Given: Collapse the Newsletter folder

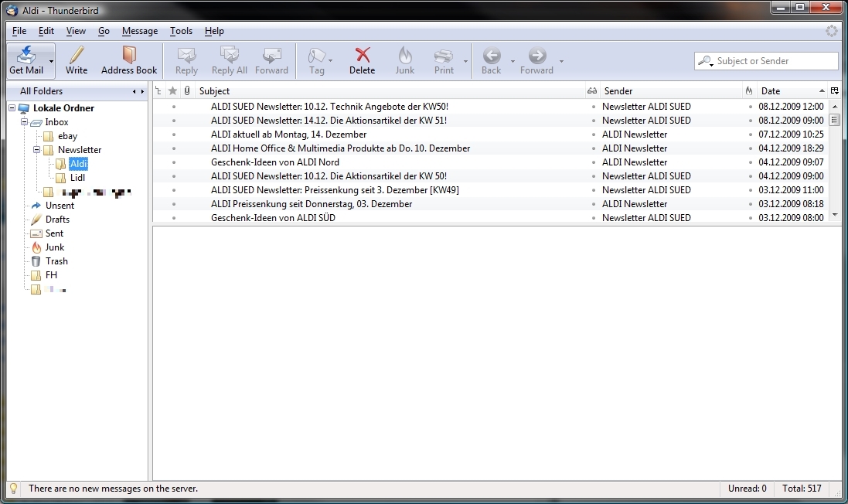Looking at the screenshot, I should (x=37, y=150).
